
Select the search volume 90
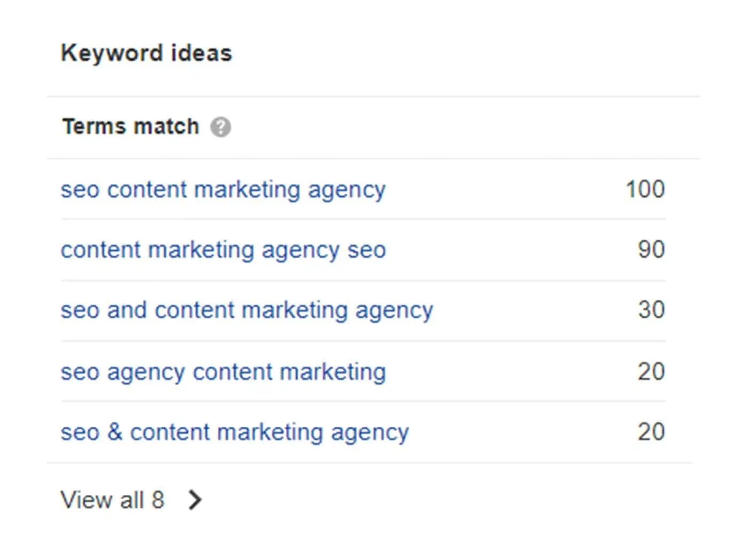pyautogui.click(x=651, y=250)
